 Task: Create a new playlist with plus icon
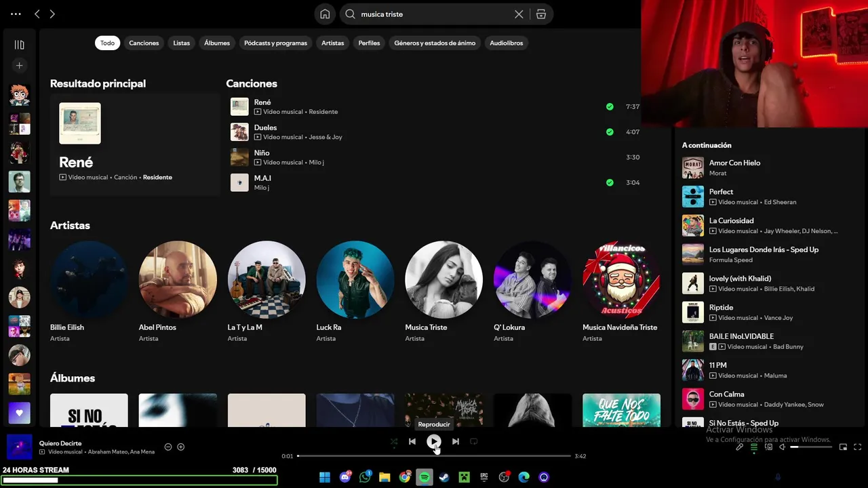pos(19,66)
